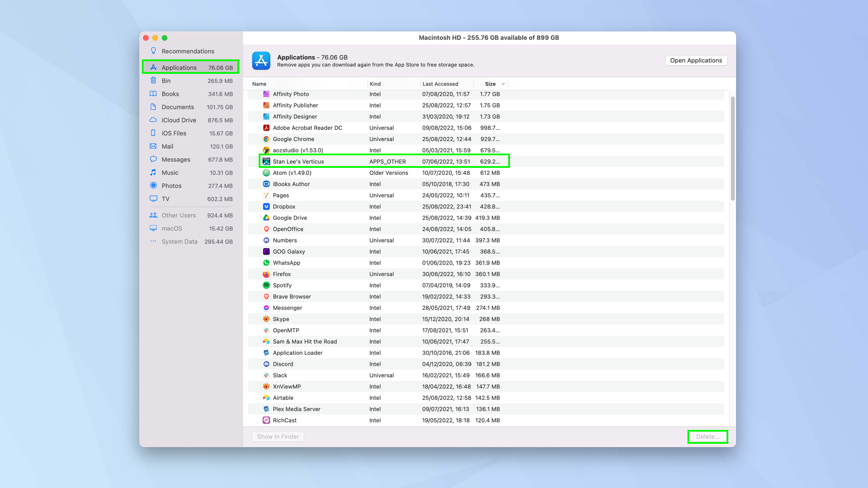The height and width of the screenshot is (488, 868).
Task: Sort list by Kind column header
Action: 375,84
